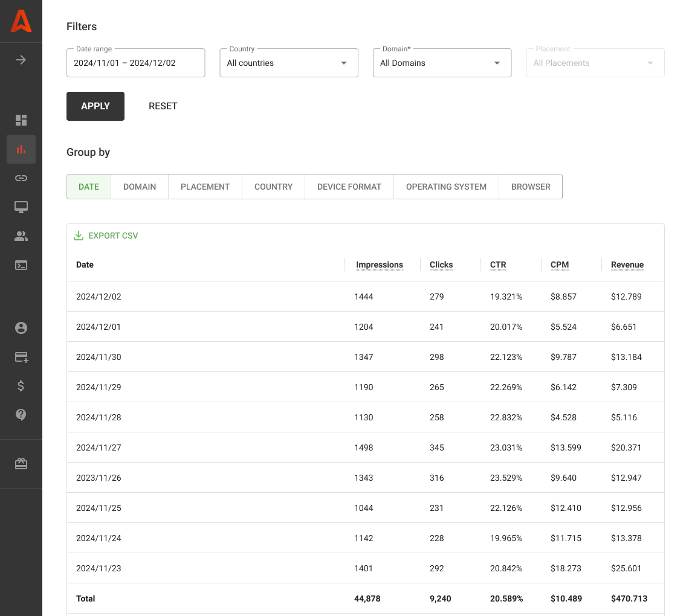Viewport: 689px width, 616px height.
Task: Click CPM value $13.599
Action: [566, 448]
